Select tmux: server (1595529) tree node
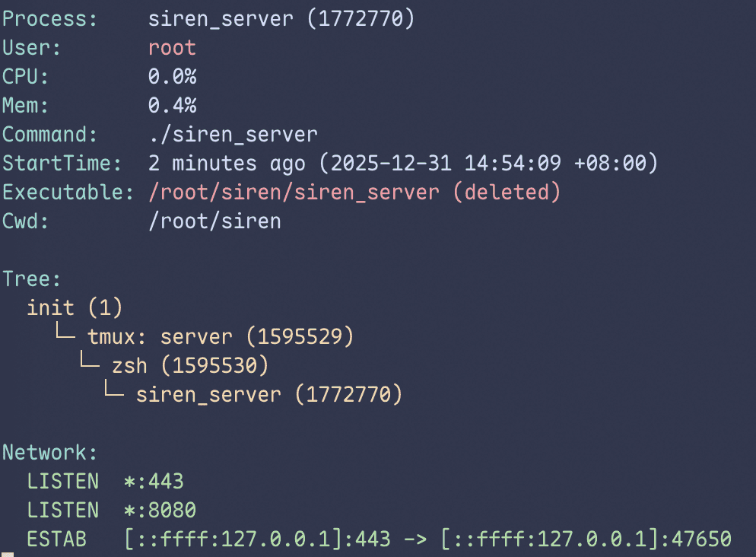Screen dimensions: 756x557 (x=221, y=336)
